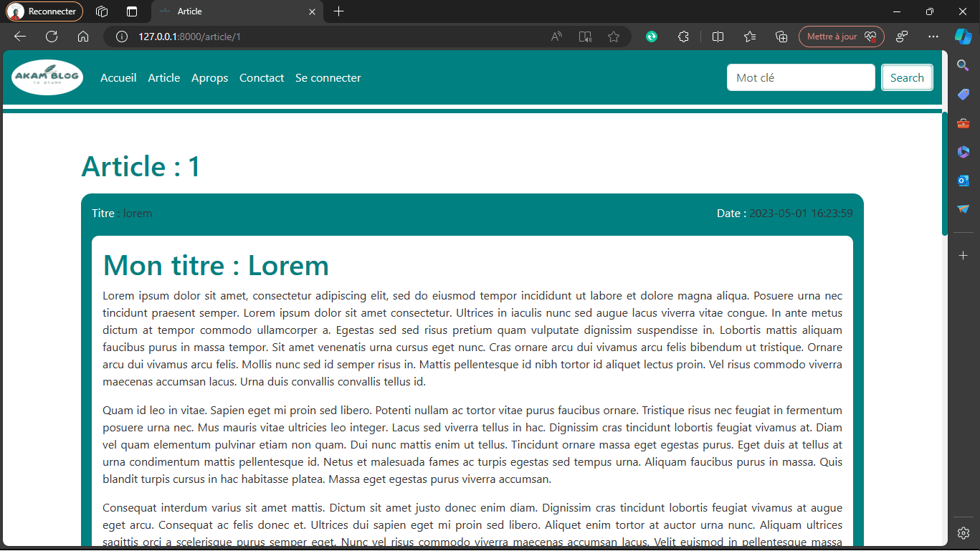
Task: Go to Aprops navigation link
Action: (210, 77)
